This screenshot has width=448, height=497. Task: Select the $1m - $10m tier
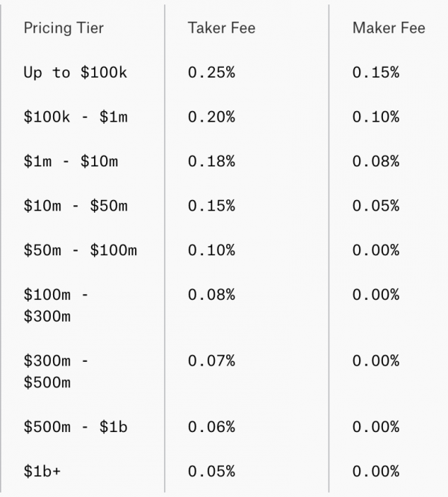pyautogui.click(x=70, y=161)
